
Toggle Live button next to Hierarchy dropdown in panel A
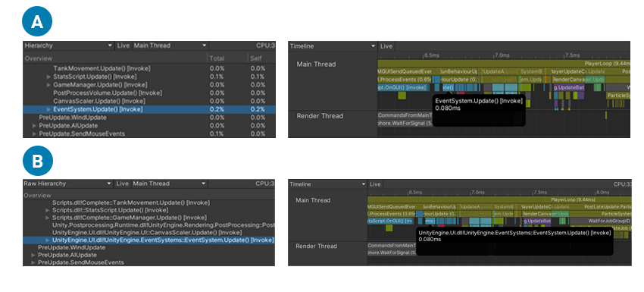click(x=123, y=46)
